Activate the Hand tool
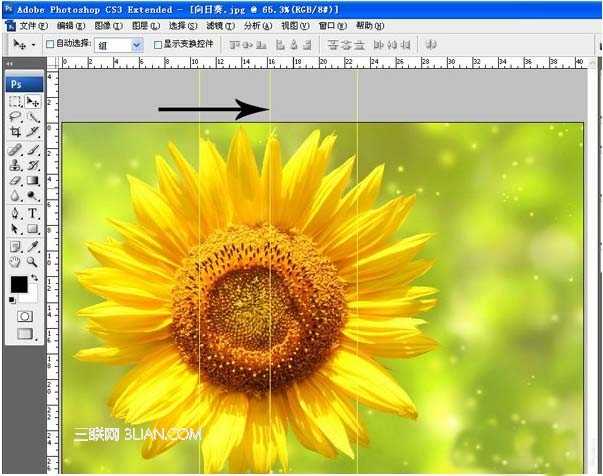 click(x=15, y=262)
